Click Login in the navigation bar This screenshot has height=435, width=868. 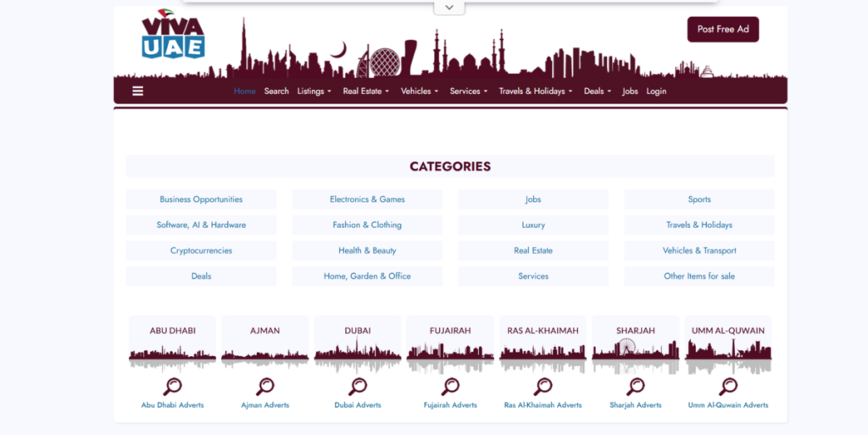[657, 92]
